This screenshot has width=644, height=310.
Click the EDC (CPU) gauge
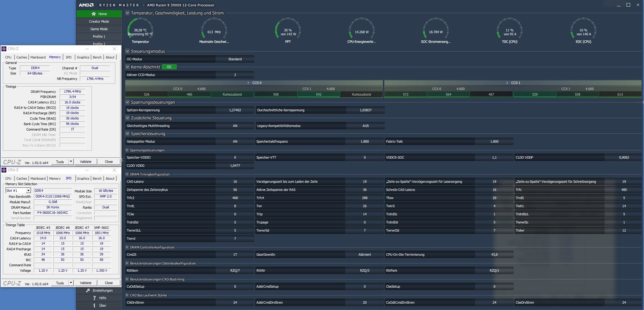click(583, 30)
